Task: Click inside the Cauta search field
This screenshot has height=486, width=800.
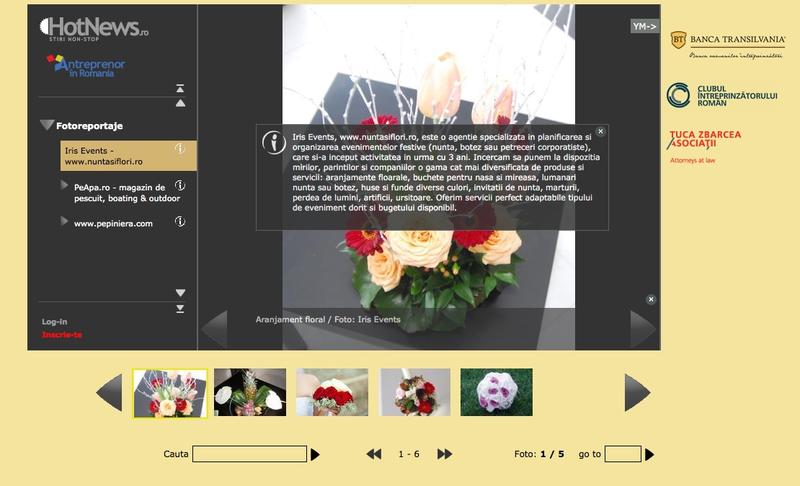Action: pyautogui.click(x=249, y=454)
